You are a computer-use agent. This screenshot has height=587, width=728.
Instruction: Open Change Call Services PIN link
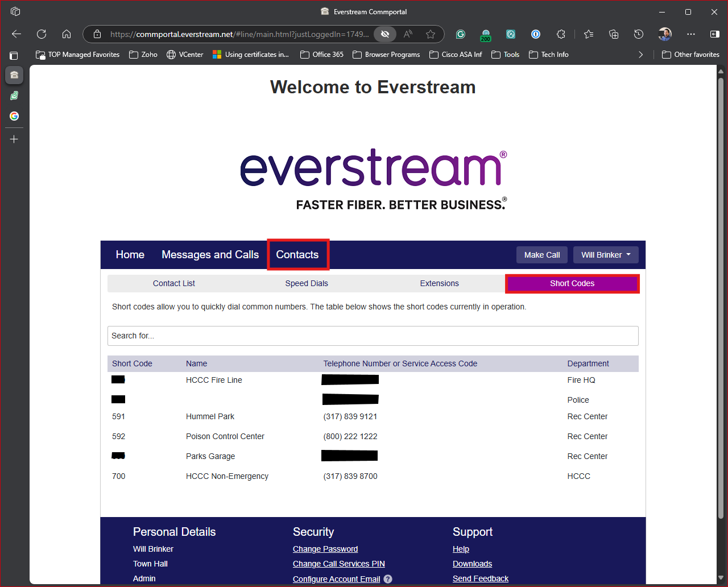click(x=339, y=564)
